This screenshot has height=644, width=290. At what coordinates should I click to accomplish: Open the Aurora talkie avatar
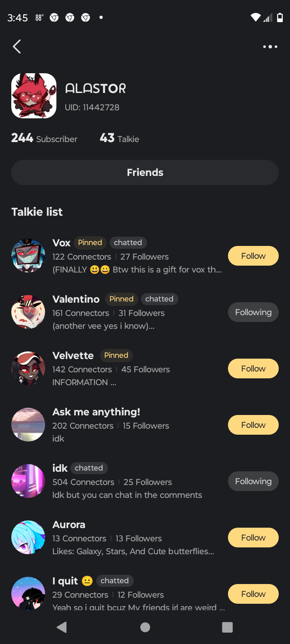click(x=28, y=538)
